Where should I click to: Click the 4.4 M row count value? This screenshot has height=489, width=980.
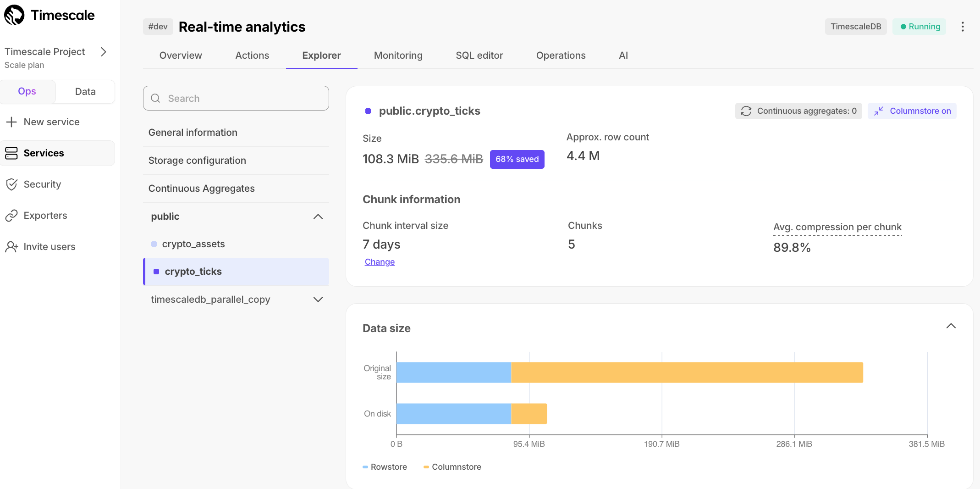pyautogui.click(x=583, y=156)
